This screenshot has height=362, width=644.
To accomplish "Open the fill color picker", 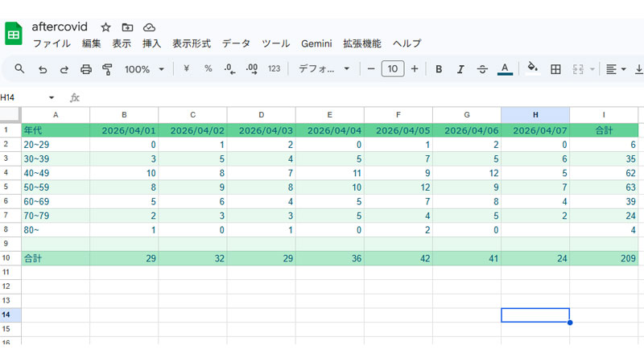I will tap(533, 68).
